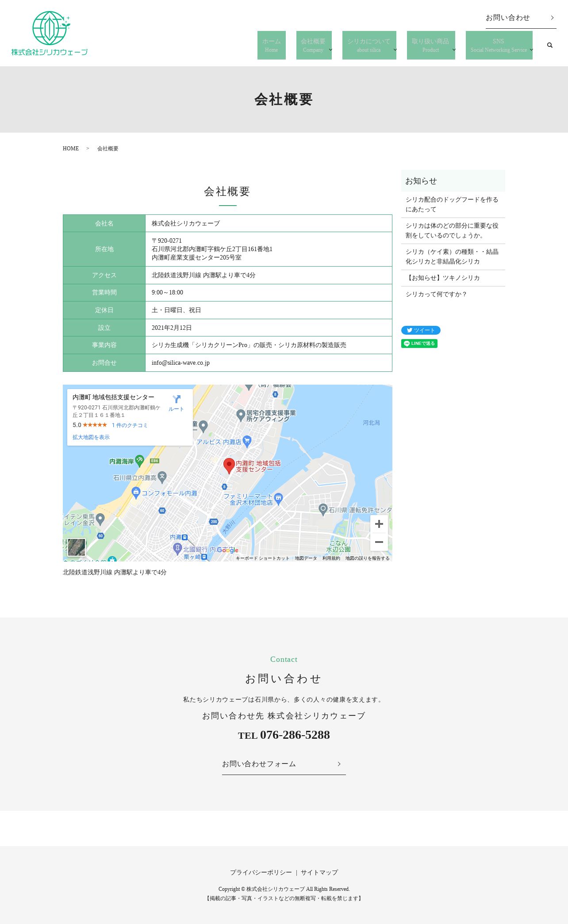Click the info@silica-wave.co.jp email text
This screenshot has height=924, width=568.
point(180,363)
